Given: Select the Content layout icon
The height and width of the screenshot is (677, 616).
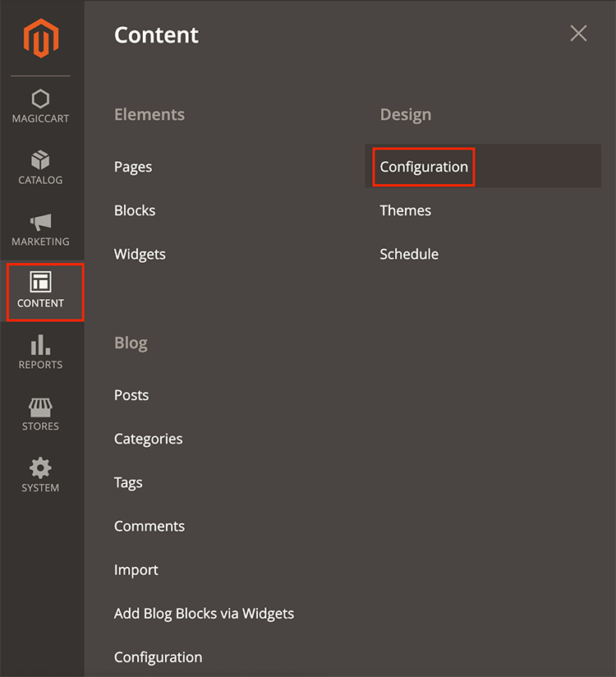Looking at the screenshot, I should pos(40,283).
